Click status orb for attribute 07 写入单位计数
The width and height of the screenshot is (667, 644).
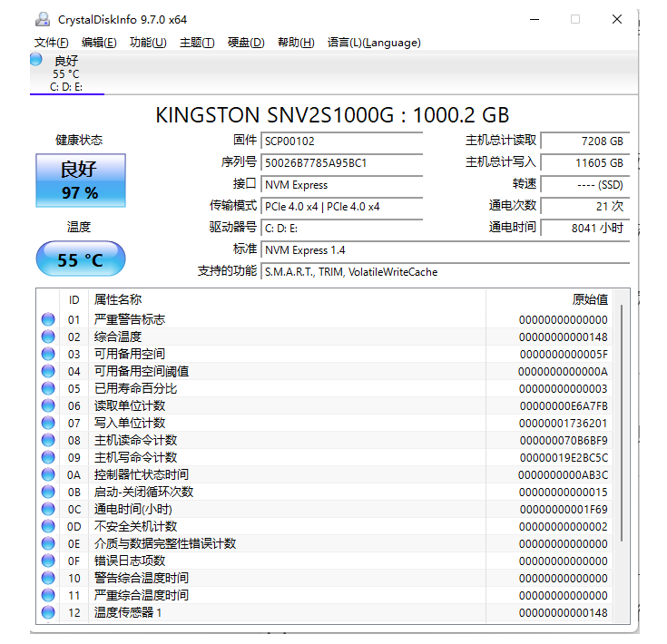click(48, 423)
